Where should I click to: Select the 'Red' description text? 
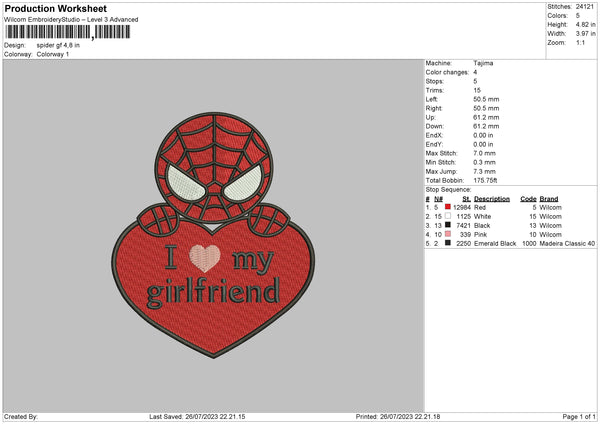click(x=480, y=207)
